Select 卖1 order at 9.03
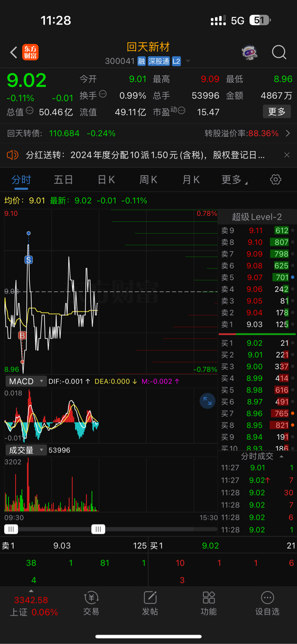 pyautogui.click(x=258, y=324)
